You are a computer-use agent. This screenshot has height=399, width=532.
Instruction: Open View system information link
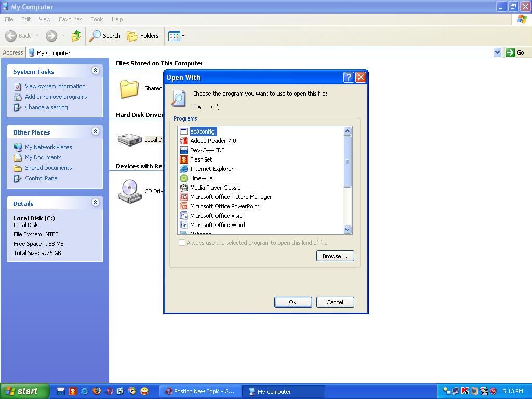(55, 86)
